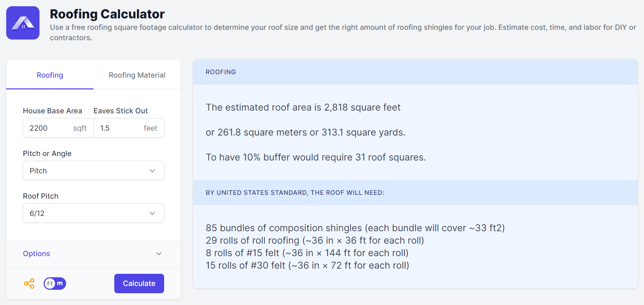The height and width of the screenshot is (305, 644).
Task: Click the orange share icon
Action: coord(29,284)
